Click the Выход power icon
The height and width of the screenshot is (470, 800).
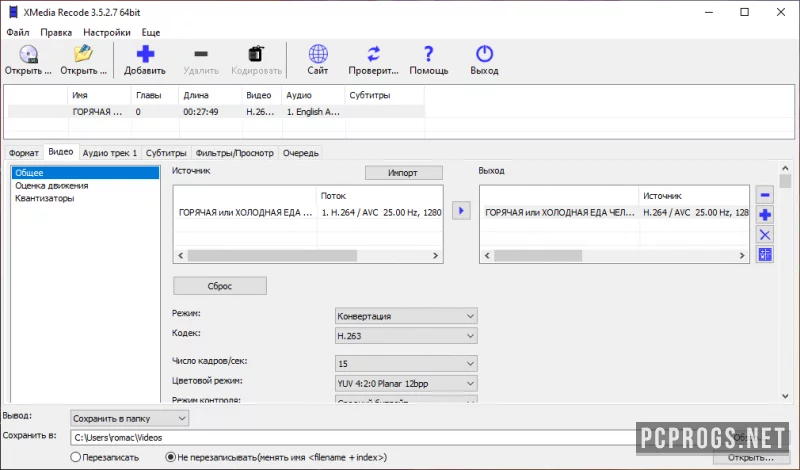click(484, 54)
